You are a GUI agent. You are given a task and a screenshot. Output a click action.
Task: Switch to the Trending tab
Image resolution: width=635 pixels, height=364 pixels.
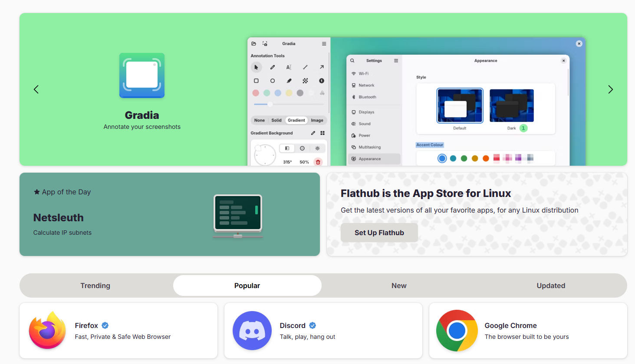coord(95,285)
